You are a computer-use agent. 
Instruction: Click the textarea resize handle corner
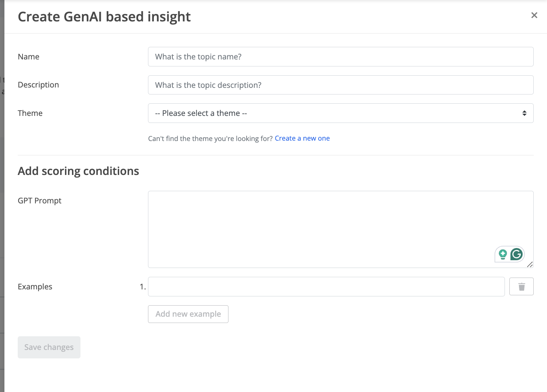tap(530, 264)
